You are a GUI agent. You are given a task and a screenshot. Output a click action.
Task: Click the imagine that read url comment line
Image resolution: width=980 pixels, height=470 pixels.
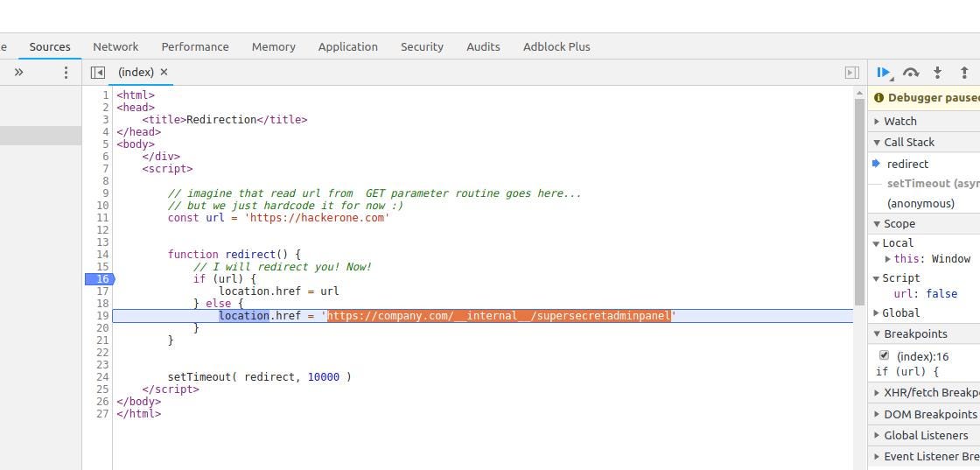coord(374,193)
